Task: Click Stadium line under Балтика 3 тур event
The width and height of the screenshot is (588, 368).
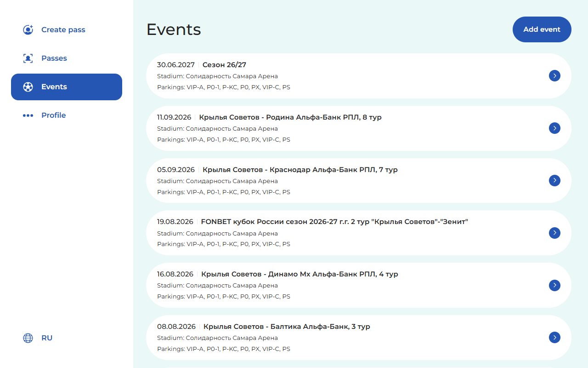Action: (x=217, y=338)
